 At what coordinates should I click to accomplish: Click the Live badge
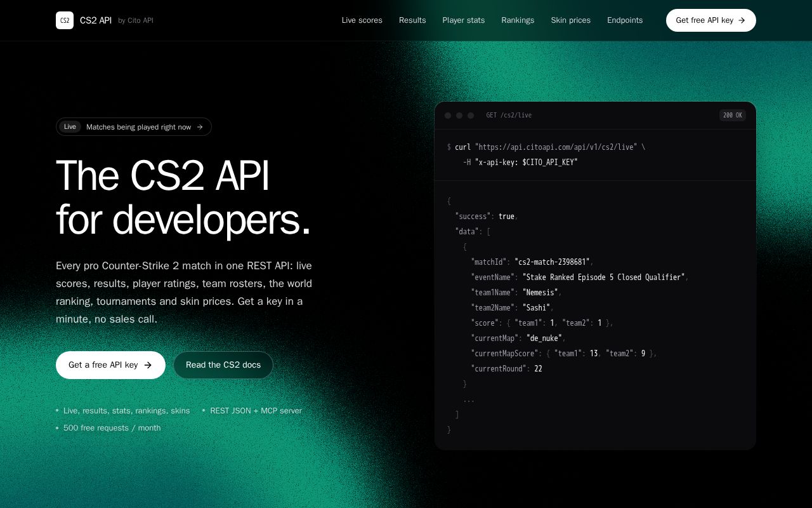pos(70,127)
